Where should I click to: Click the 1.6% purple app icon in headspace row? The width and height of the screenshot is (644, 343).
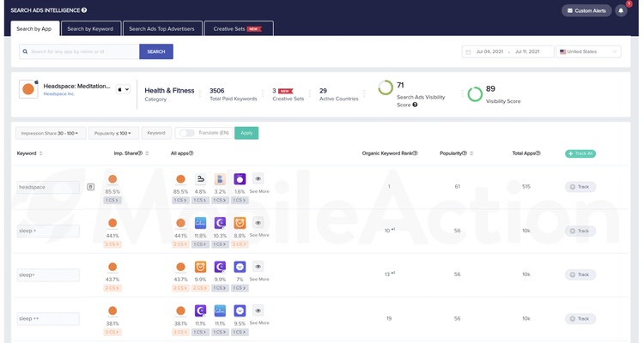(240, 179)
